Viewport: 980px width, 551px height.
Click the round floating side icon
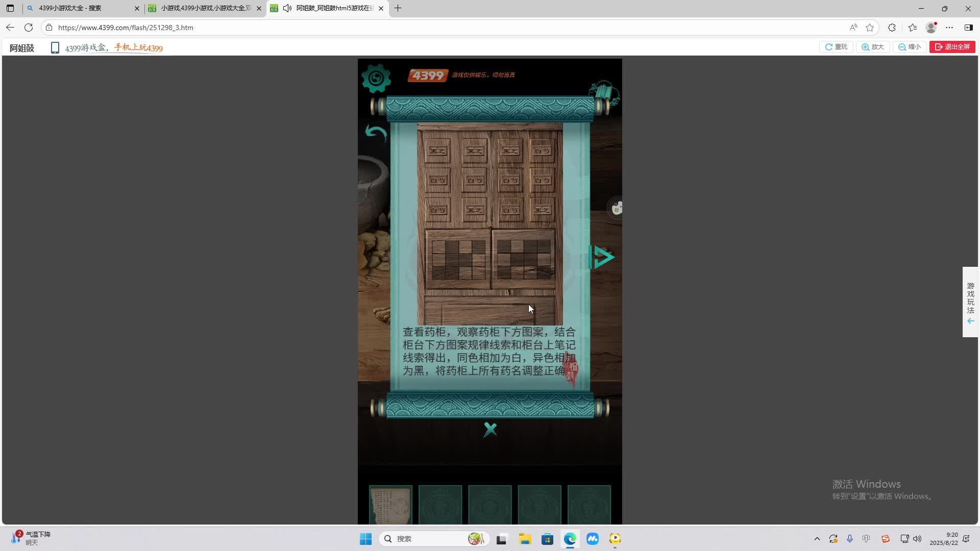point(617,208)
